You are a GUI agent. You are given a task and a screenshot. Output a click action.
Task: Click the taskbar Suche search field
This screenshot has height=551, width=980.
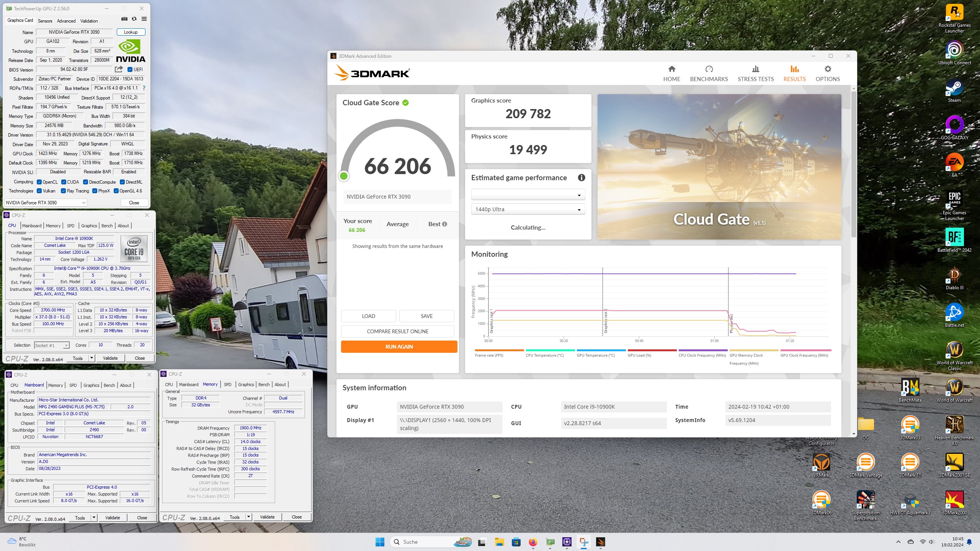(x=431, y=542)
